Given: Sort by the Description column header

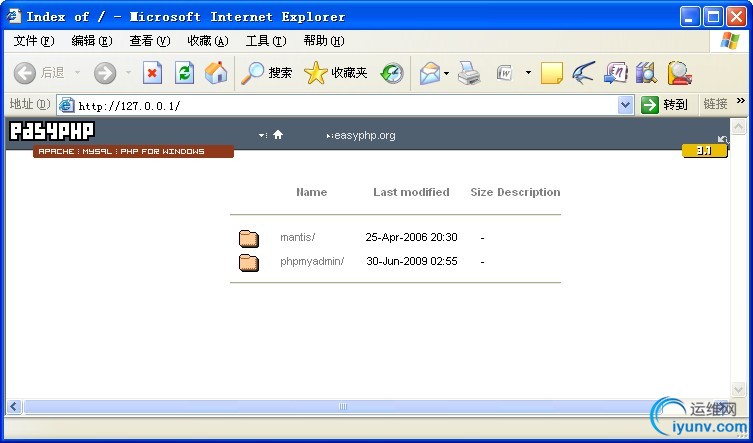Looking at the screenshot, I should [x=529, y=192].
